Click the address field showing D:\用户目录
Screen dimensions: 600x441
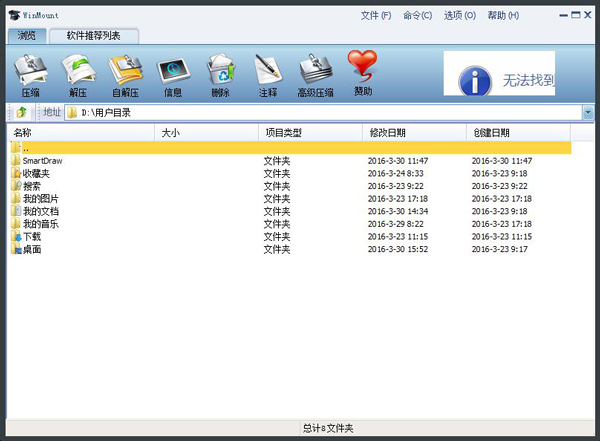(323, 113)
